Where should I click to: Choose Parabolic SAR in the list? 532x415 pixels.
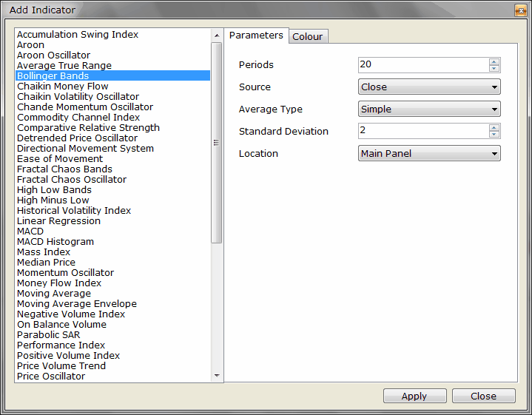click(x=48, y=335)
